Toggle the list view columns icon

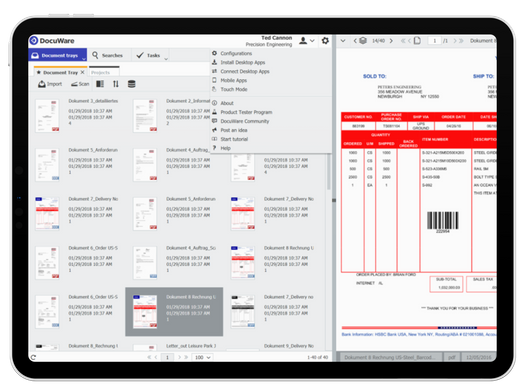click(x=100, y=84)
